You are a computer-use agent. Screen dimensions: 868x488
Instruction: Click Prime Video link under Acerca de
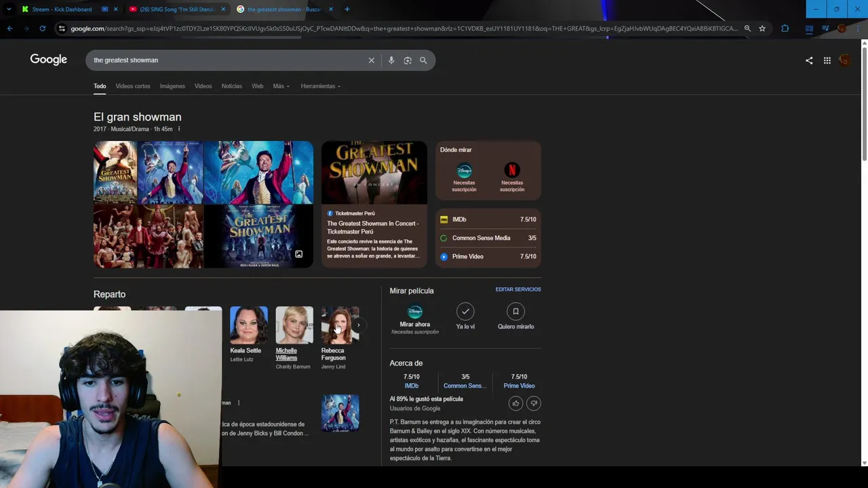(x=519, y=386)
